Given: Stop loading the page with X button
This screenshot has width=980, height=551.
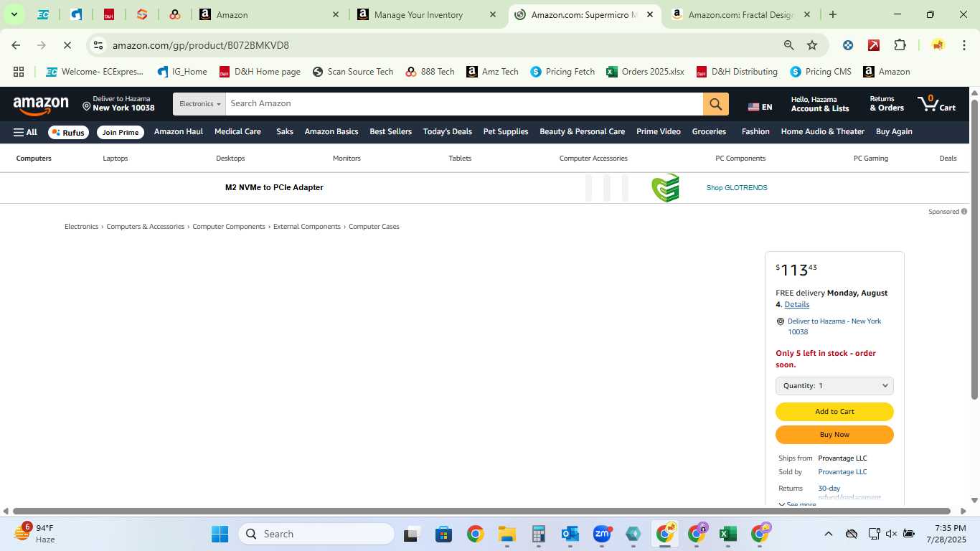Looking at the screenshot, I should pos(67,45).
